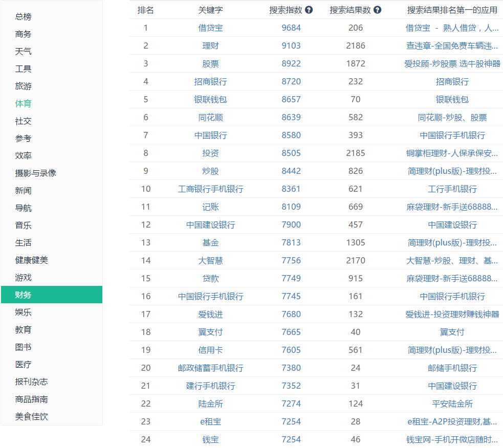Select the 音乐 category

tap(23, 226)
